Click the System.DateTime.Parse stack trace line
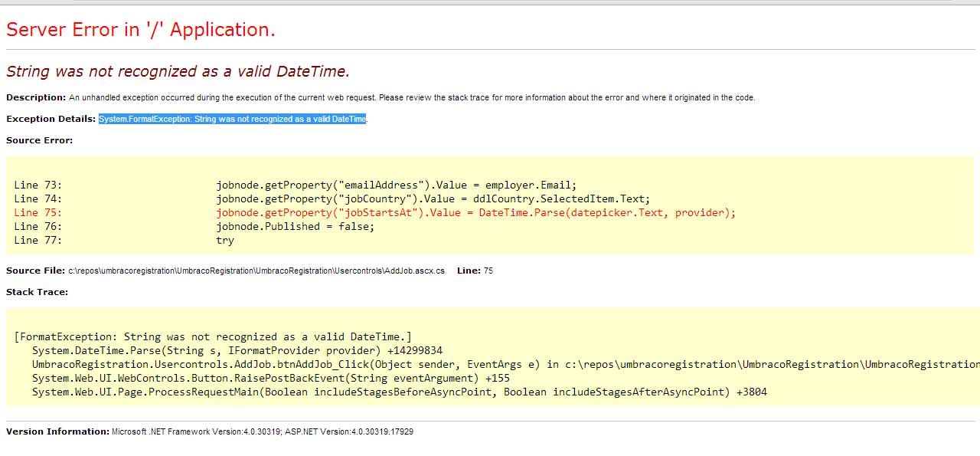 [237, 350]
